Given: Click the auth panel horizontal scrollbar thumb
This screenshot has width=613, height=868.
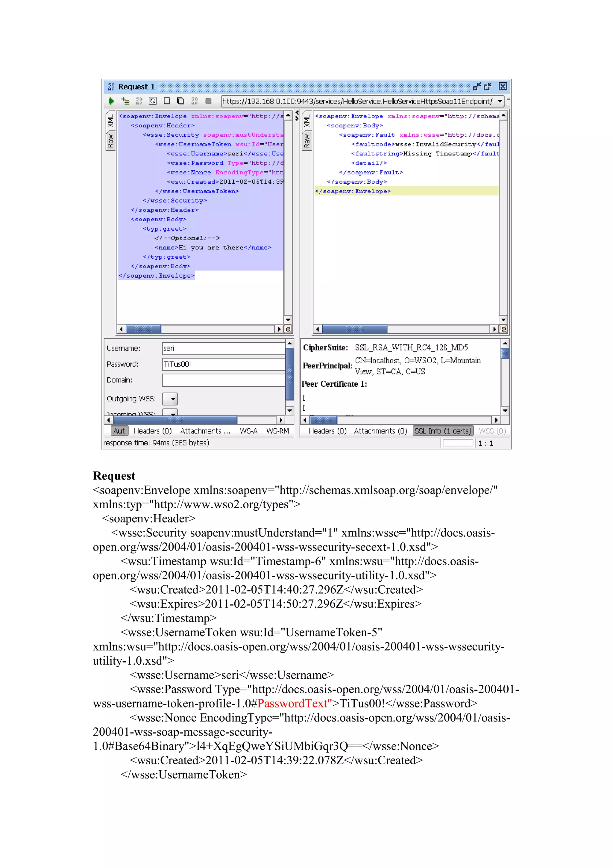Looking at the screenshot, I should point(175,420).
